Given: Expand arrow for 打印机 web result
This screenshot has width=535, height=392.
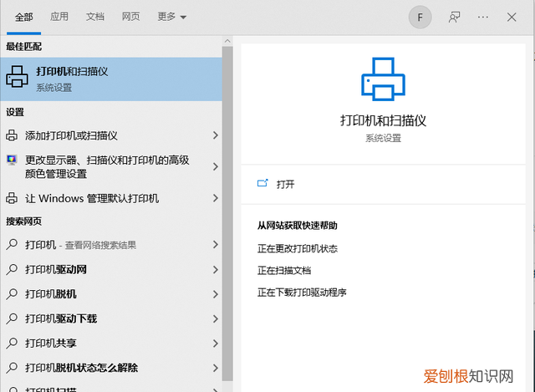Looking at the screenshot, I should click(216, 244).
